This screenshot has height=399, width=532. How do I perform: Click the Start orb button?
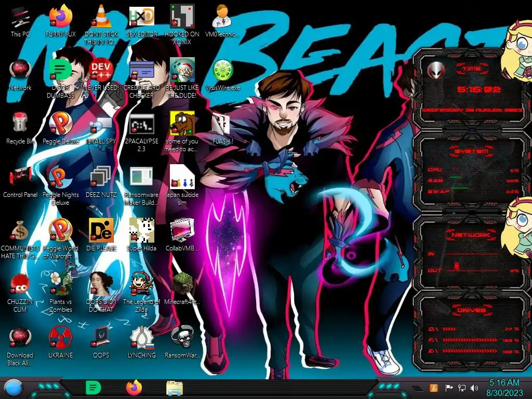13,389
